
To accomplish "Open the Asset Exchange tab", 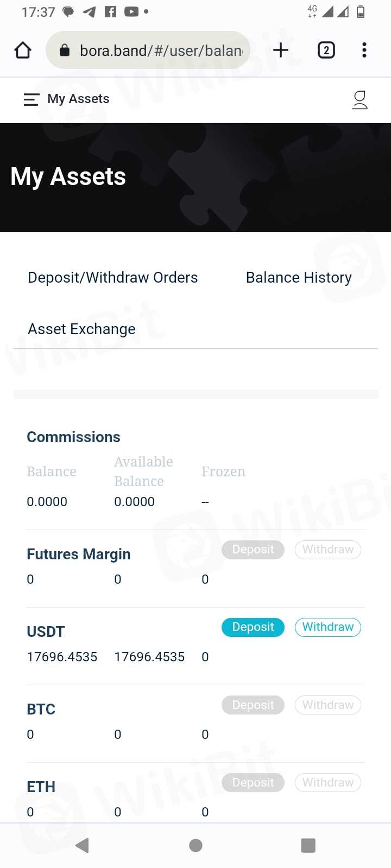I will [81, 329].
